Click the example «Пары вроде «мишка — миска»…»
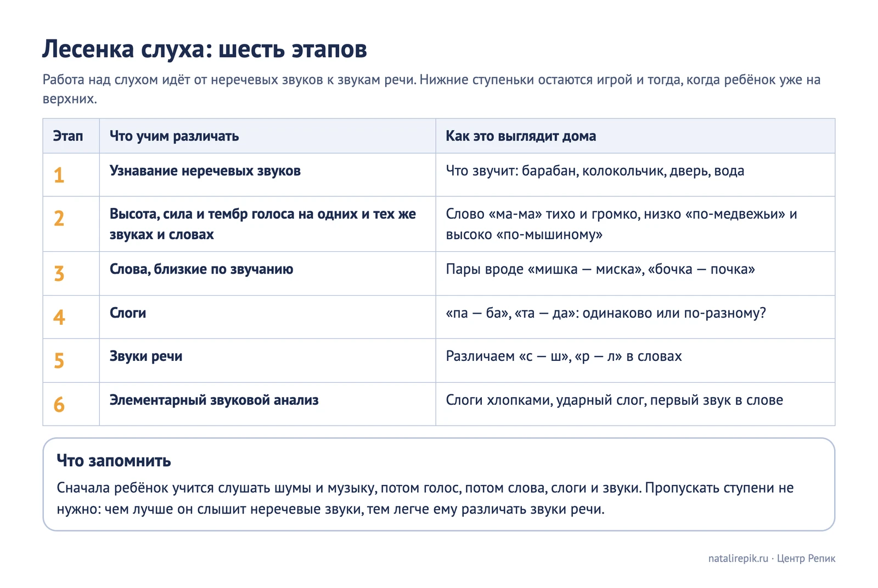 click(600, 269)
